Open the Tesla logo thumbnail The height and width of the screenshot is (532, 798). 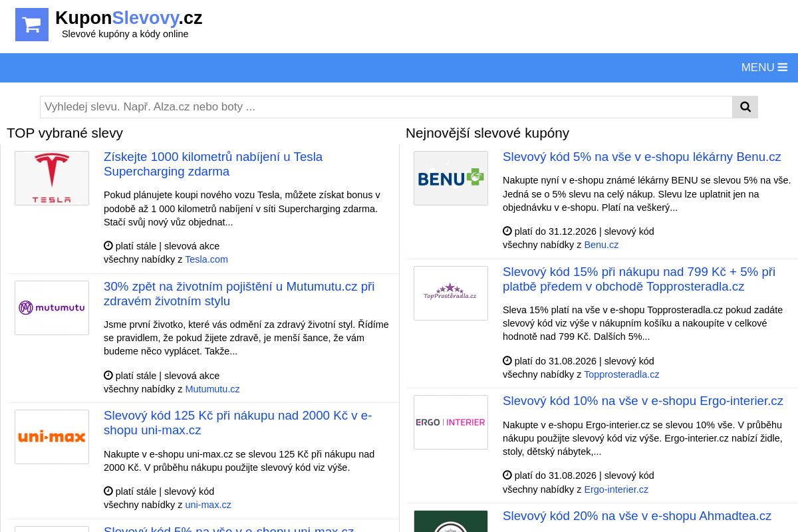point(52,178)
